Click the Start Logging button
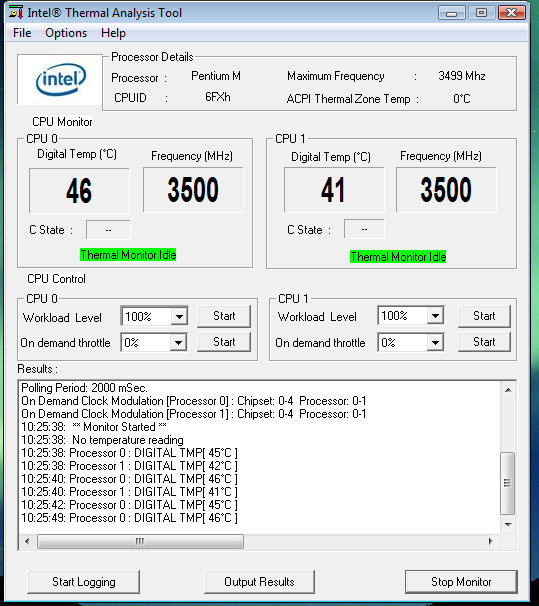This screenshot has width=539, height=606. point(83,582)
